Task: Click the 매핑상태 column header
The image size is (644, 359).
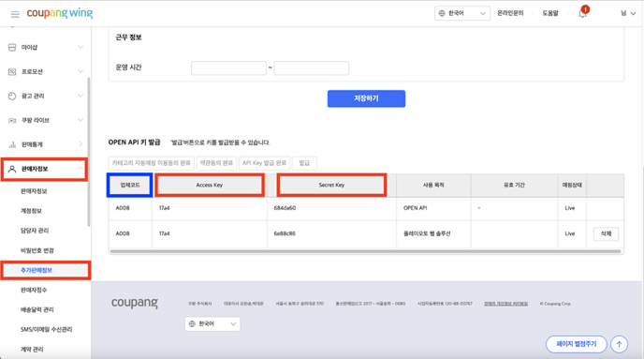Action: click(x=572, y=185)
